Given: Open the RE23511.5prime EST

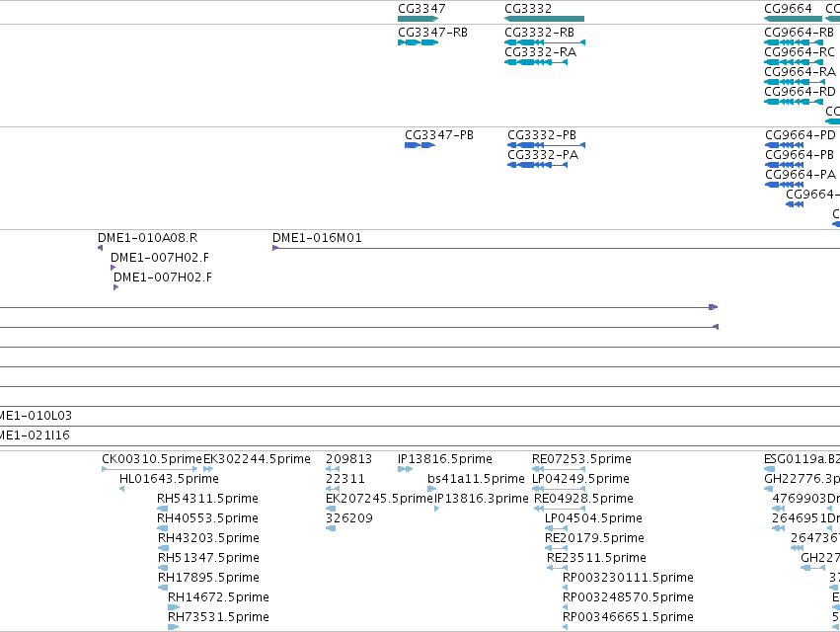Looking at the screenshot, I should point(557,568).
